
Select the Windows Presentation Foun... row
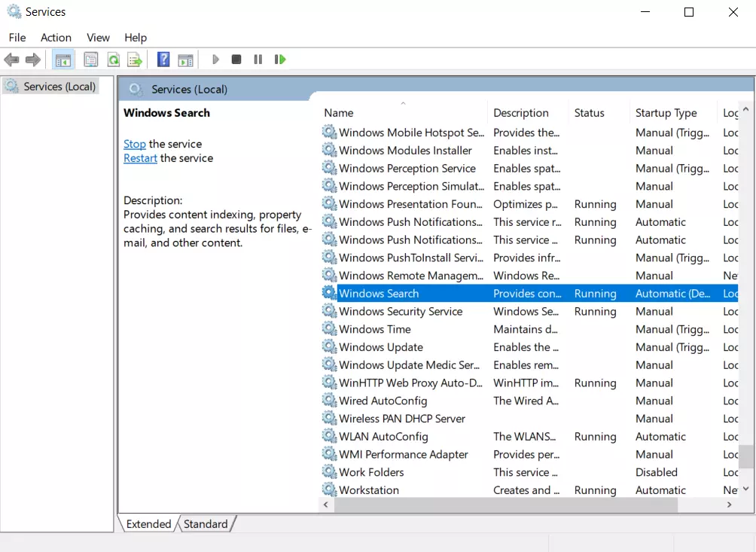tap(529, 204)
